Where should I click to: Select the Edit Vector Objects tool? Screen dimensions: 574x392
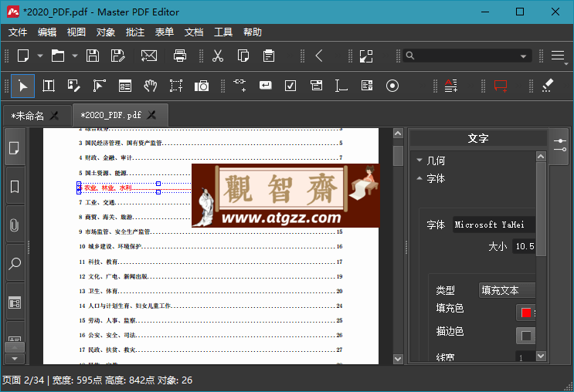(99, 86)
